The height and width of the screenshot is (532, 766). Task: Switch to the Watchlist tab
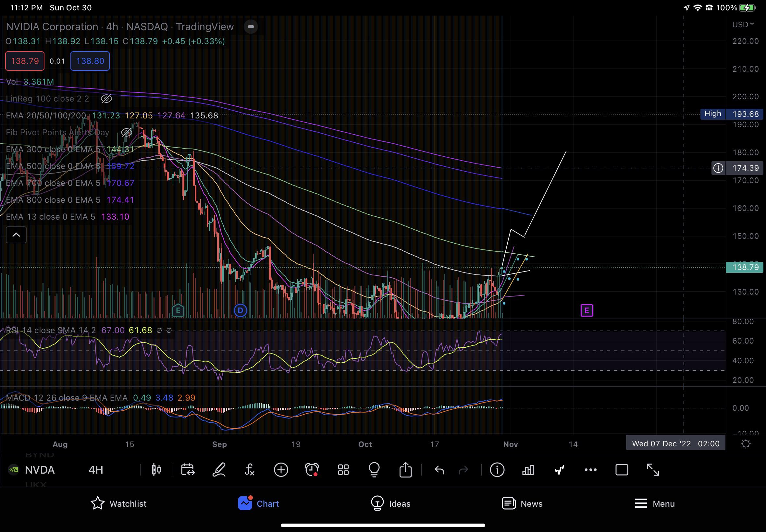coord(118,503)
